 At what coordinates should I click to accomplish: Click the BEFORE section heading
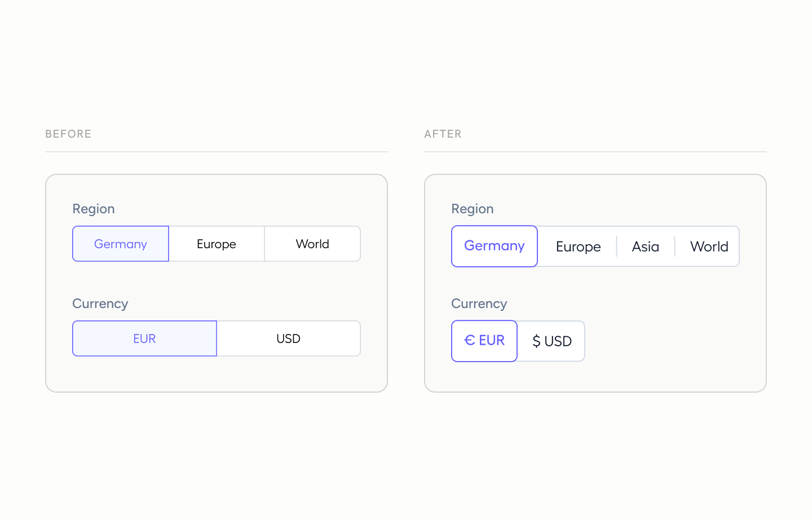tap(68, 134)
